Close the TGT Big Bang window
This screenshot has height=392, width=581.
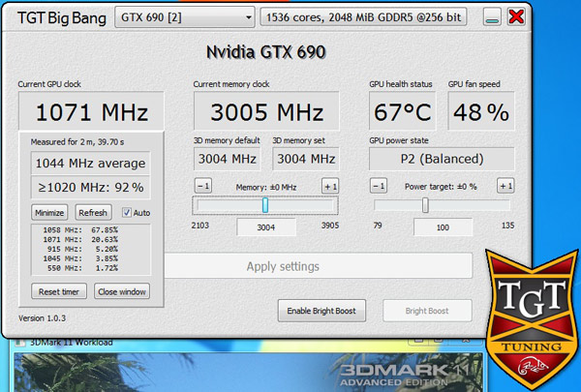pos(517,16)
